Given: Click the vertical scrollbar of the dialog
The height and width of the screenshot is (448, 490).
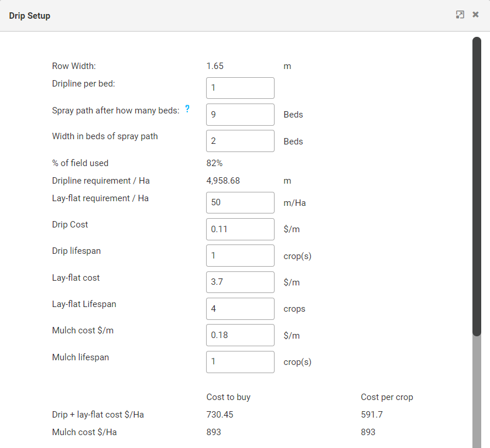Looking at the screenshot, I should point(477,187).
